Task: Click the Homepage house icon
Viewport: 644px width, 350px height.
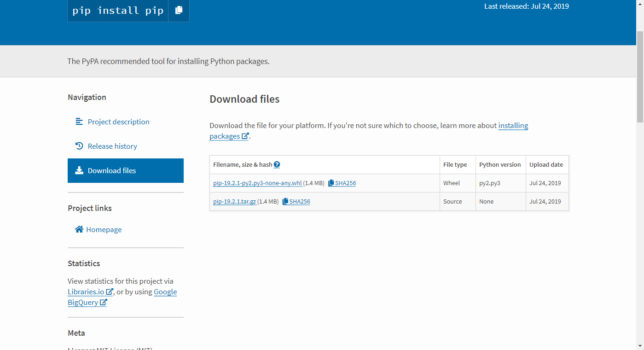Action: pyautogui.click(x=79, y=229)
